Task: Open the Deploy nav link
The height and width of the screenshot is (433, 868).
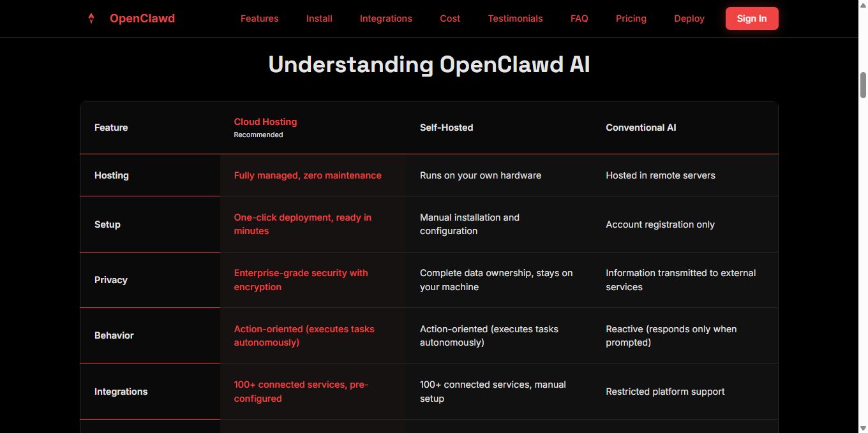Action: [689, 18]
